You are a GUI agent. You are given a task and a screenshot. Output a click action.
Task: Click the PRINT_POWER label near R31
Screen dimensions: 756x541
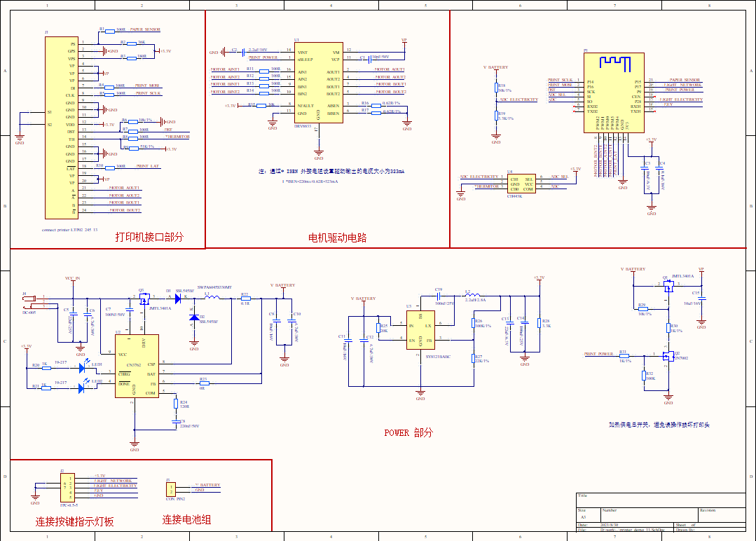point(599,354)
